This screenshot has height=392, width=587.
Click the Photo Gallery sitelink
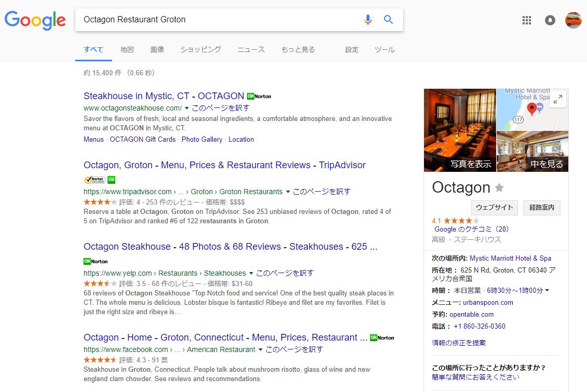tap(202, 139)
